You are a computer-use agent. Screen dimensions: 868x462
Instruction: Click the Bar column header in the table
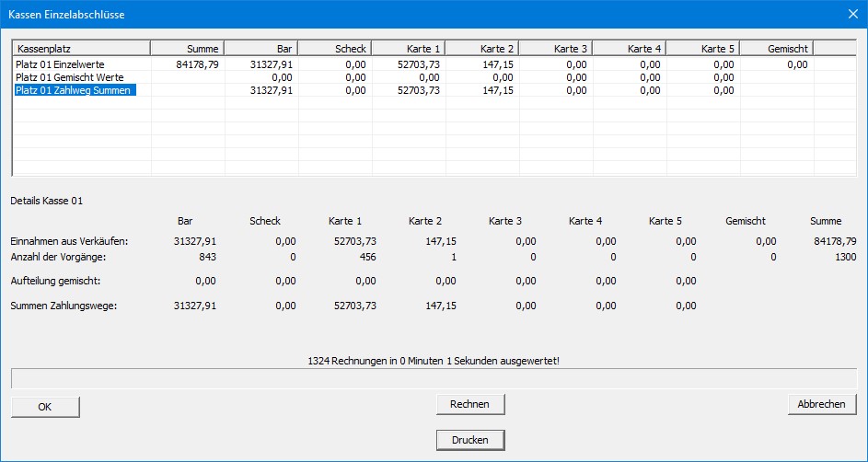click(x=261, y=49)
